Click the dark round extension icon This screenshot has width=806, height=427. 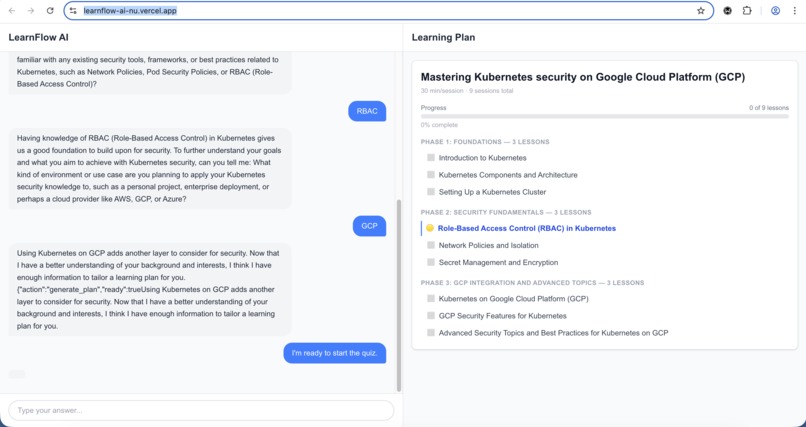(727, 10)
